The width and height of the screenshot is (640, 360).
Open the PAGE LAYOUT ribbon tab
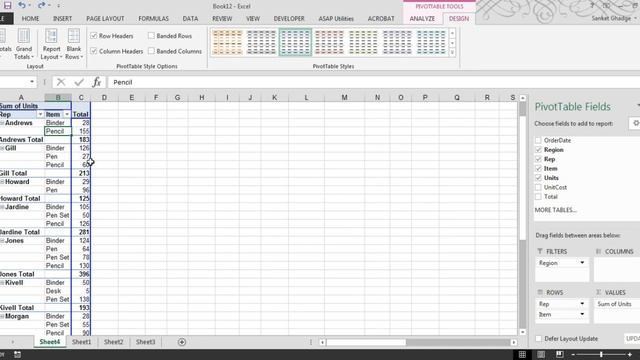coord(105,19)
